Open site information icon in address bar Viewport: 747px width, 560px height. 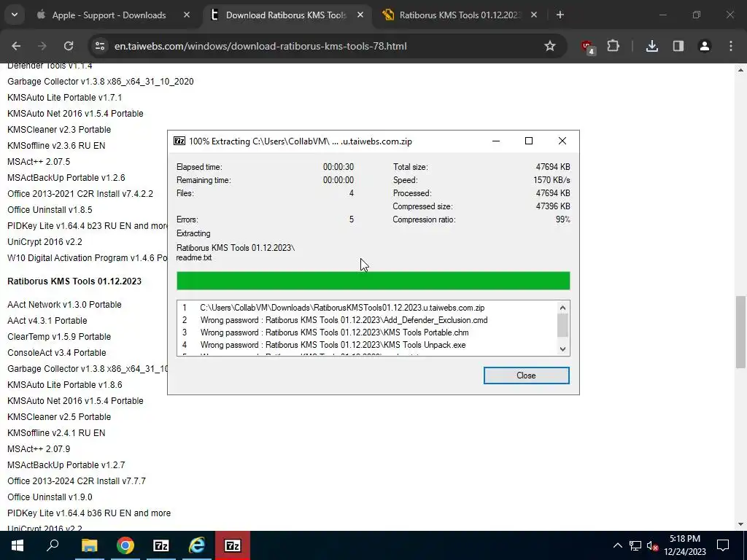[100, 46]
